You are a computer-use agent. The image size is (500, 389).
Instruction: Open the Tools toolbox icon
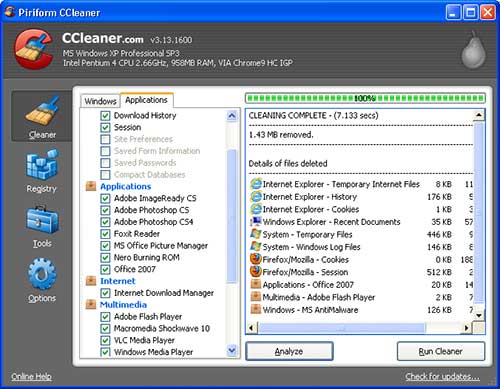pos(42,220)
